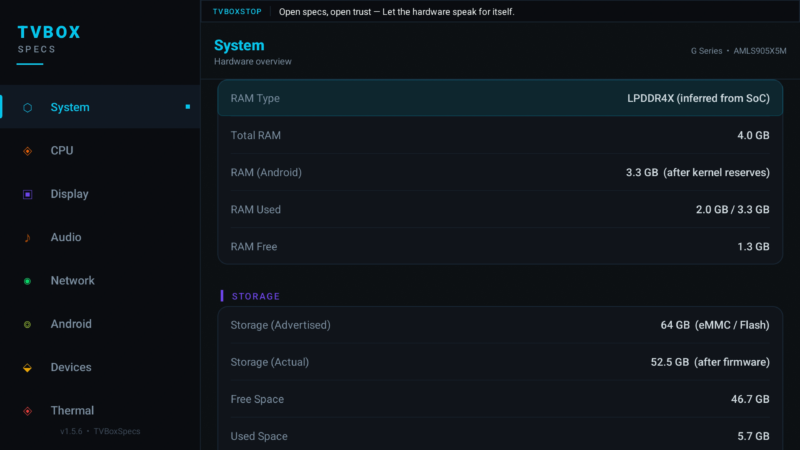
Task: Open the CPU section
Action: (x=62, y=151)
